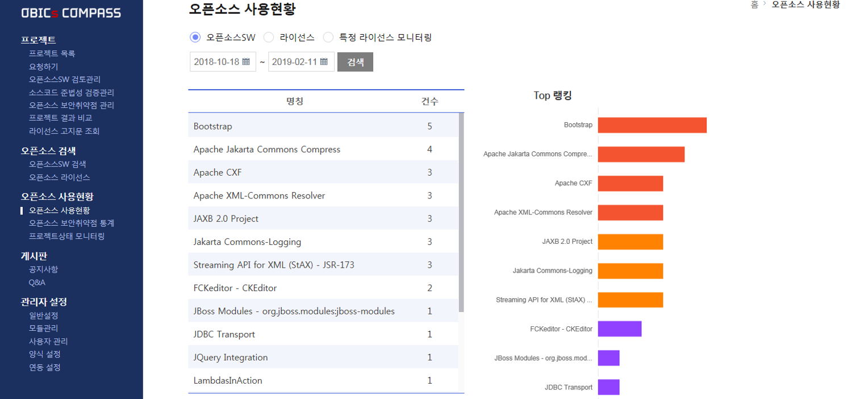Select the Apache XML-Commons Resolver row

(x=323, y=196)
